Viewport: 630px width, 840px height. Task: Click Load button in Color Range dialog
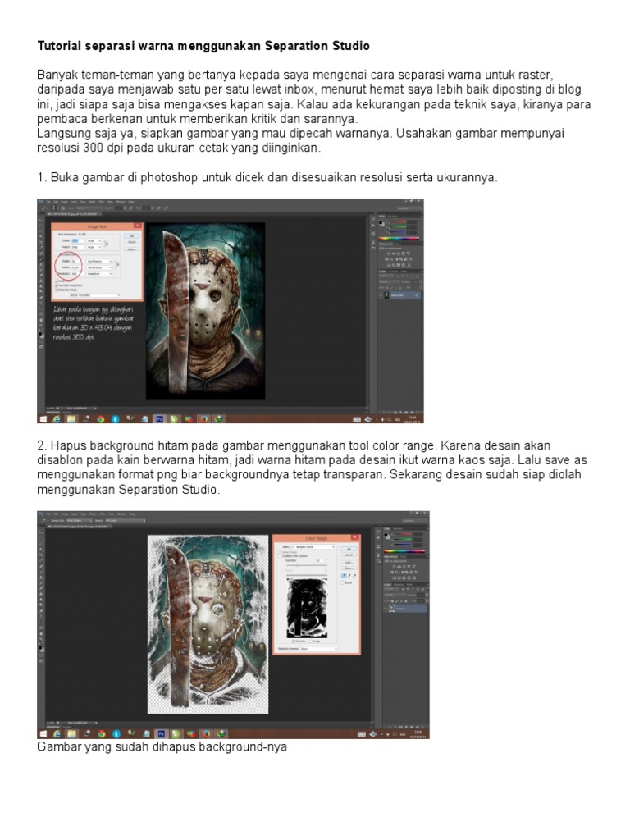coord(349,563)
